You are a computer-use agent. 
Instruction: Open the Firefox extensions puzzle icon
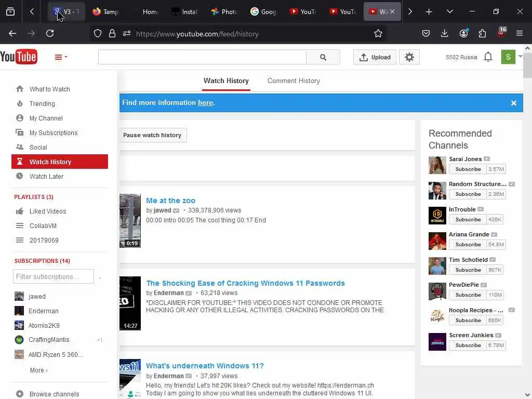coord(482,33)
